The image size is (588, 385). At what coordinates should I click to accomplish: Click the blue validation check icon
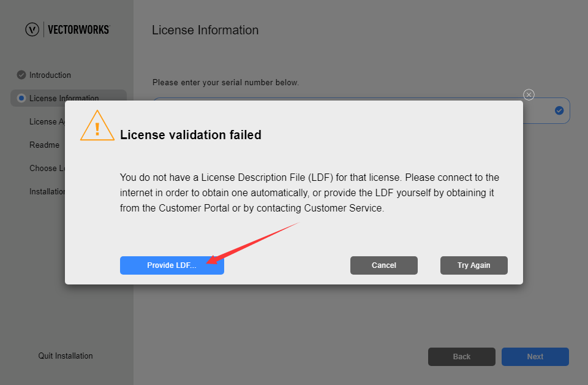point(559,110)
